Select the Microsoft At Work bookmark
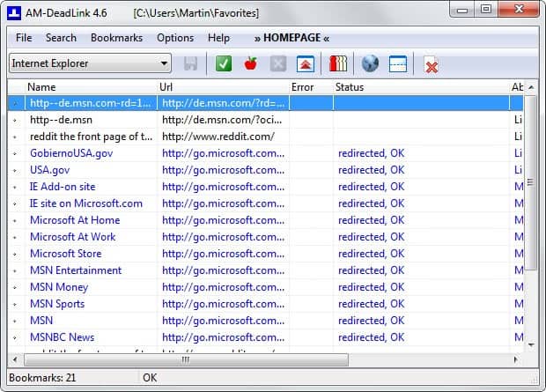The height and width of the screenshot is (392, 546). point(265,237)
